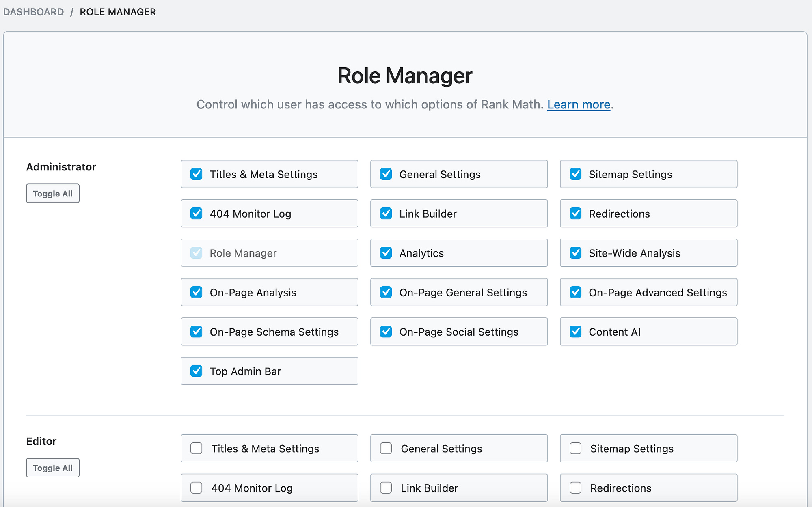Uncheck the Top Admin Bar checkbox
The width and height of the screenshot is (812, 507).
(197, 371)
